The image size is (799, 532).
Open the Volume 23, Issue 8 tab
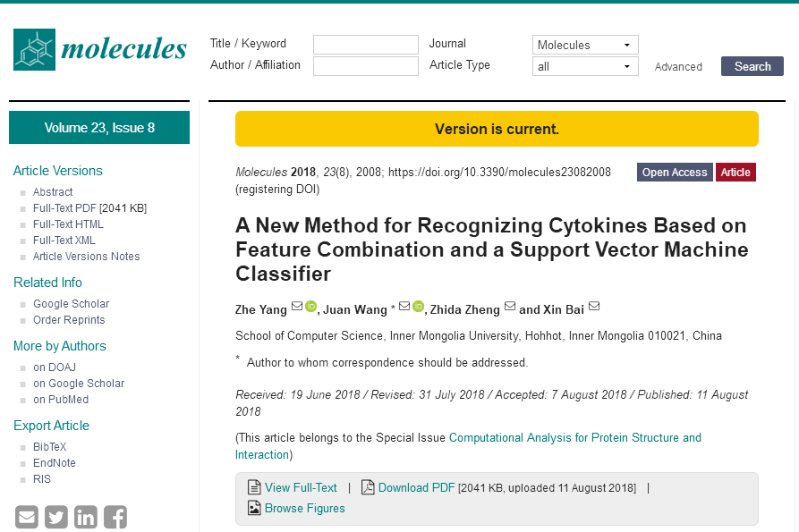99,128
